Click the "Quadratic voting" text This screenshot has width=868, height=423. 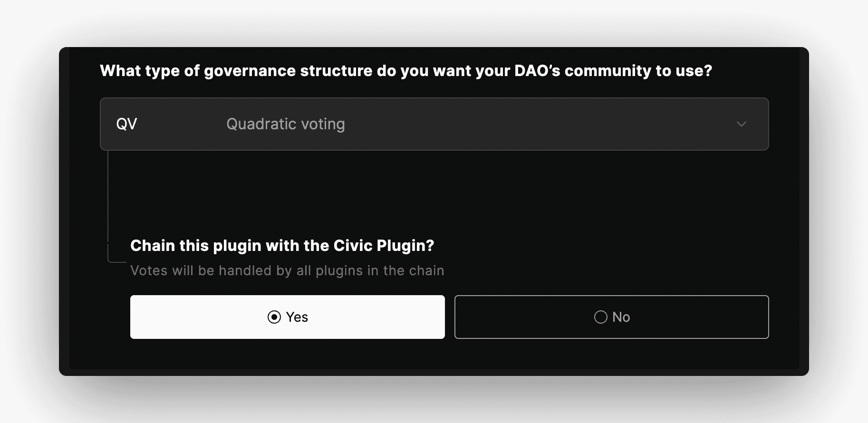pos(285,124)
